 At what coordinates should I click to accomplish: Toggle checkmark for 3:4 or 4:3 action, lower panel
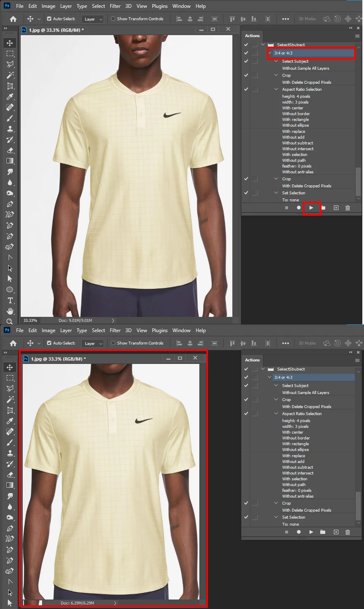[246, 377]
